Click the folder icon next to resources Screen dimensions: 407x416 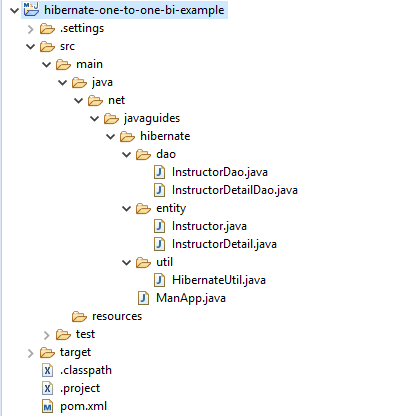(x=79, y=316)
